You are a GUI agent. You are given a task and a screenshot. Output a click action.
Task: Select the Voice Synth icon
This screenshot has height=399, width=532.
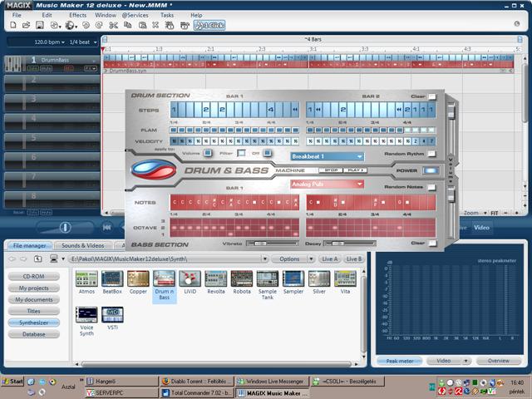tap(86, 316)
